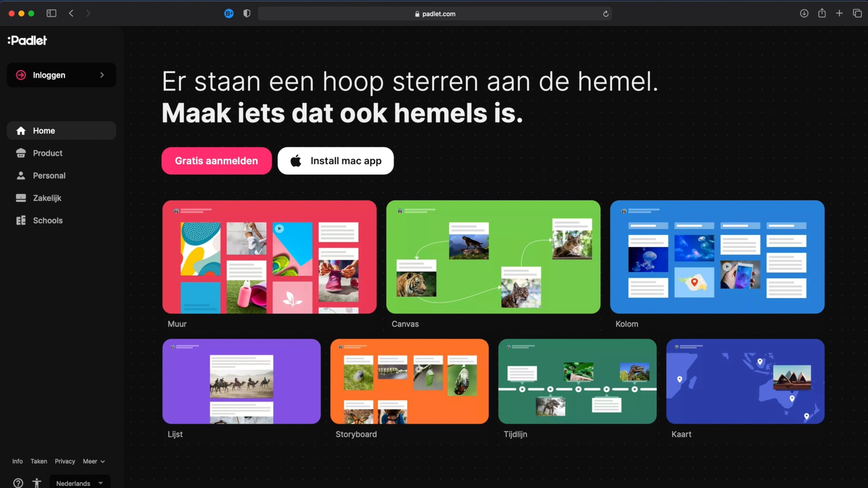Viewport: 868px width, 488px height.
Task: Open the Product sidebar item
Action: pos(61,153)
